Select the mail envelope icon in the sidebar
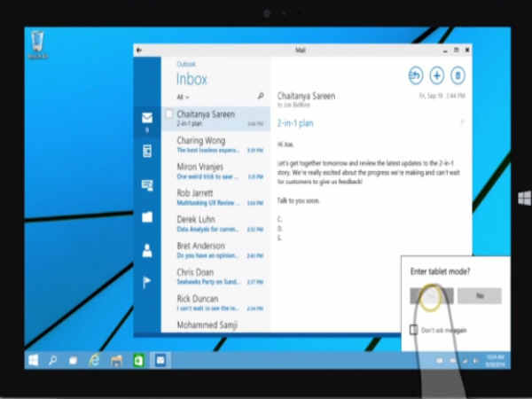This screenshot has height=399, width=532. click(147, 118)
